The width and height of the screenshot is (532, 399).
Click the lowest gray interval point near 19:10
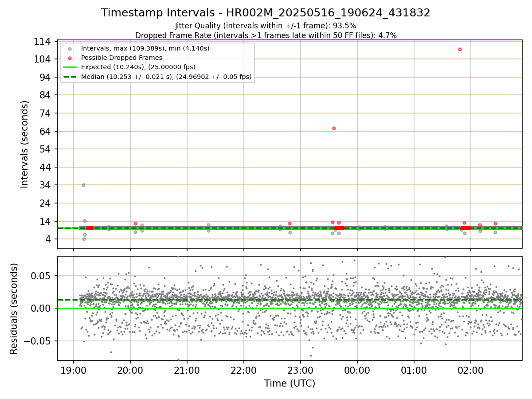[84, 239]
